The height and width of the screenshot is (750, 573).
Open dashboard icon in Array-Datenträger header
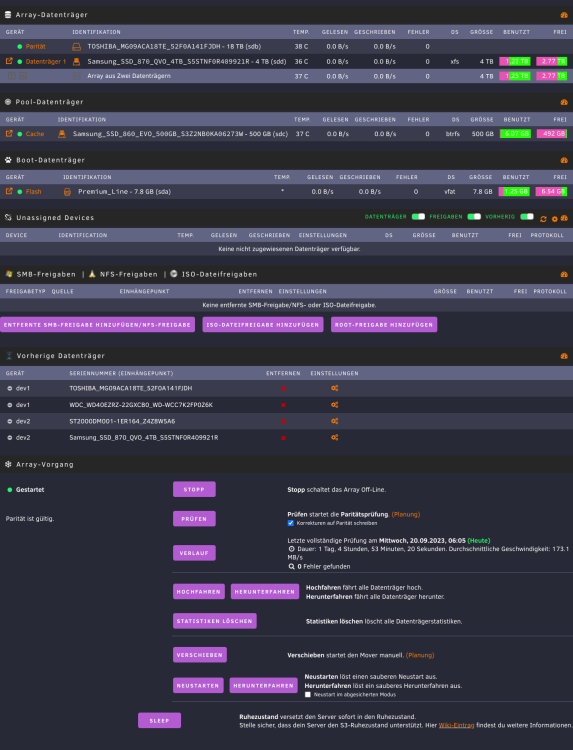(x=564, y=15)
